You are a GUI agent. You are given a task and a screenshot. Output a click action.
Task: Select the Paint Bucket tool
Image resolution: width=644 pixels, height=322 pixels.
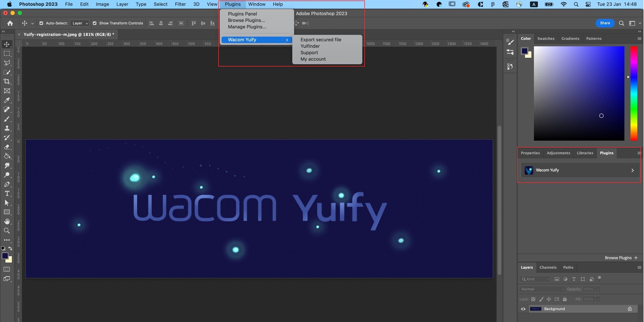[7, 156]
